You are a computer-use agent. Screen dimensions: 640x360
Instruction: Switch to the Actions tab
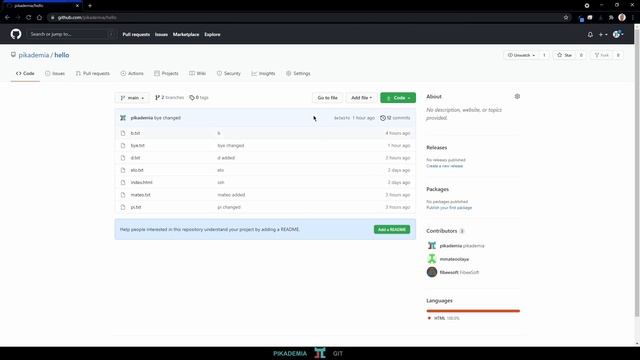[132, 73]
